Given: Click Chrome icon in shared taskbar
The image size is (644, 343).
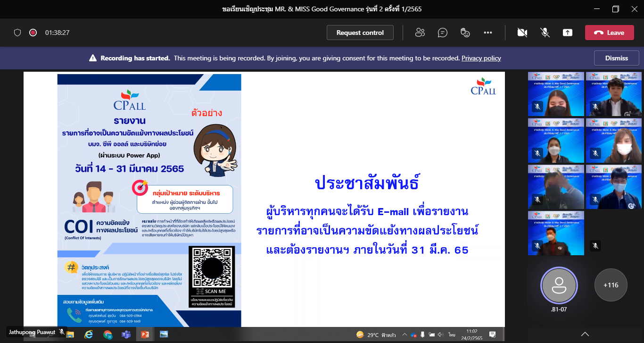Looking at the screenshot, I should [x=107, y=335].
